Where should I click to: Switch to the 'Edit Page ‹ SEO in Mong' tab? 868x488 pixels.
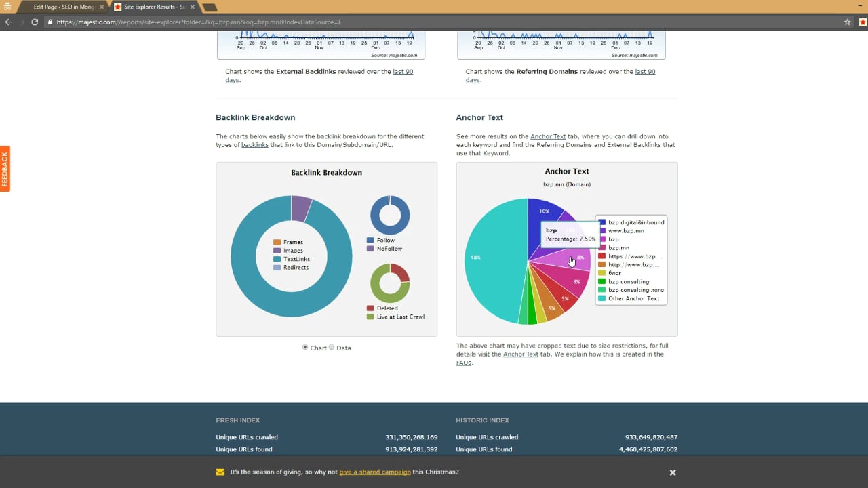(x=64, y=7)
